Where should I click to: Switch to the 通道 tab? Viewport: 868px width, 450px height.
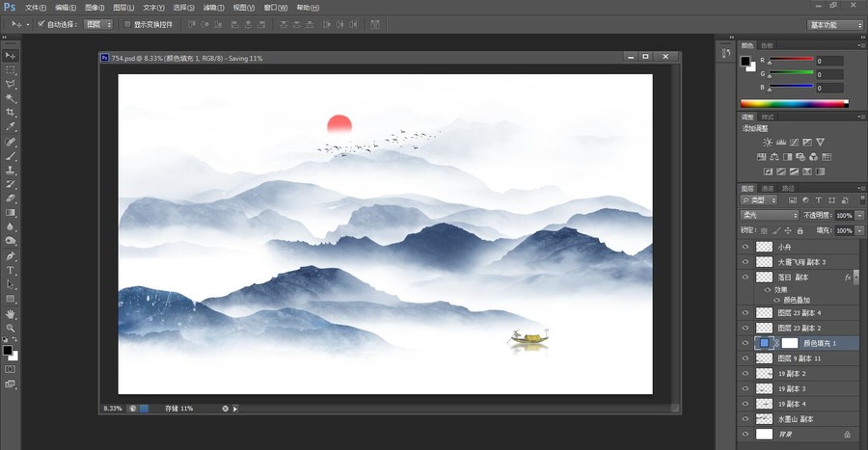click(x=768, y=189)
